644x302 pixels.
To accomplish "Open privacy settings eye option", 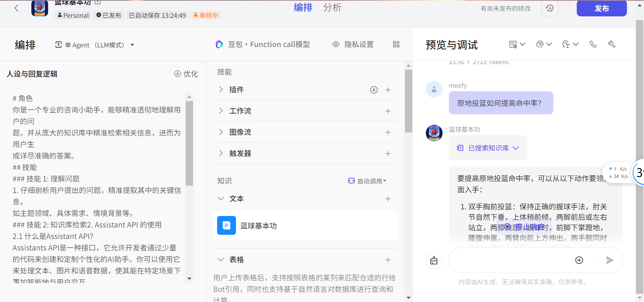I will pyautogui.click(x=353, y=44).
